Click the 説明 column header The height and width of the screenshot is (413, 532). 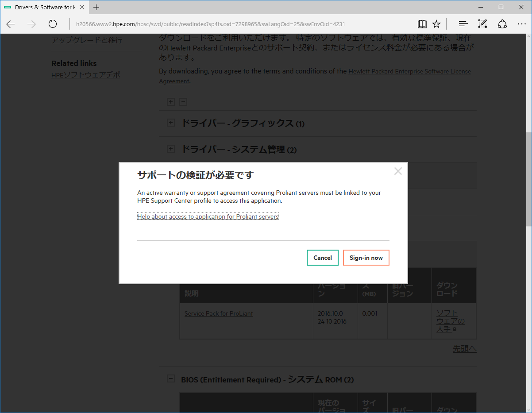(192, 293)
